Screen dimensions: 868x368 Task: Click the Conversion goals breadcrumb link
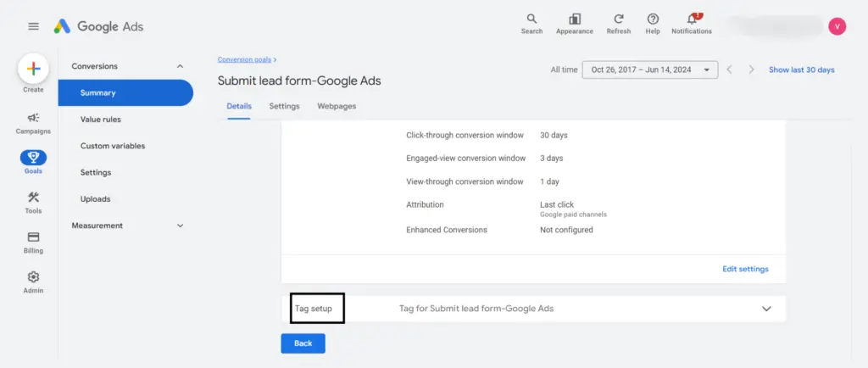pos(245,59)
